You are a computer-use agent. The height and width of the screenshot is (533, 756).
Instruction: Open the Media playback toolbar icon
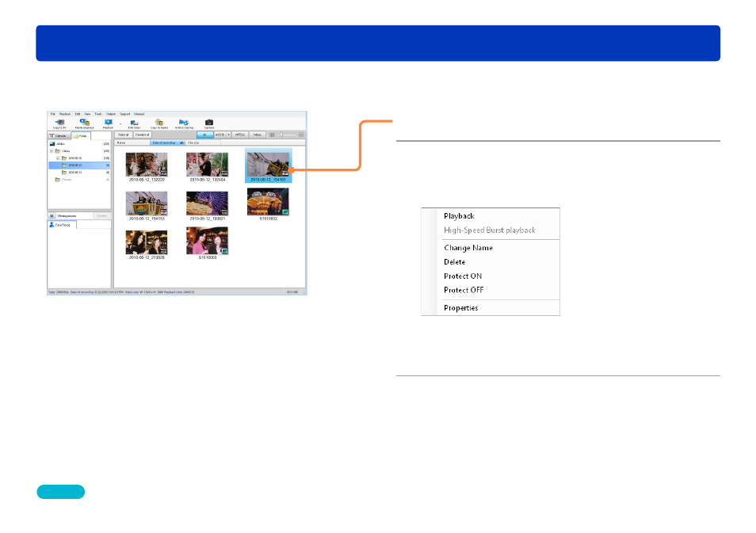85,123
